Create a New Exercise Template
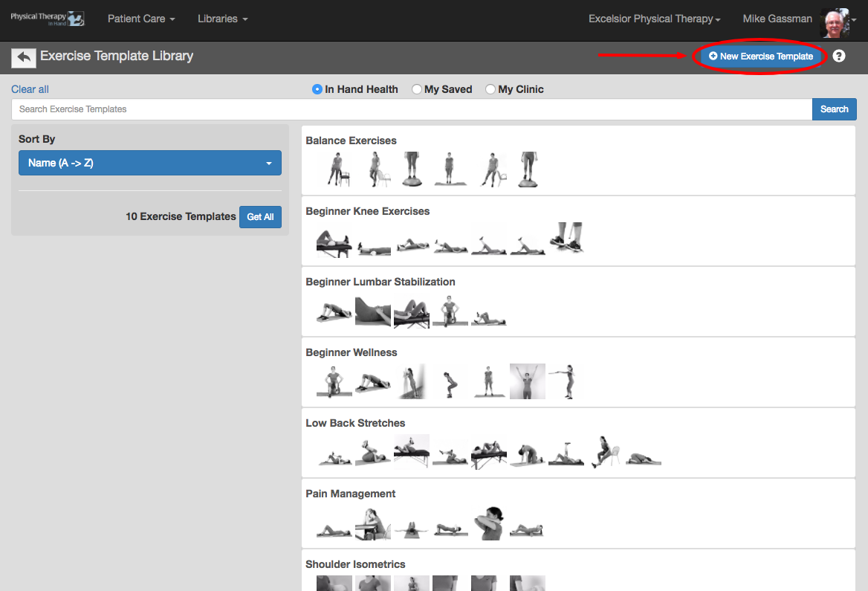The image size is (868, 591). click(x=759, y=56)
